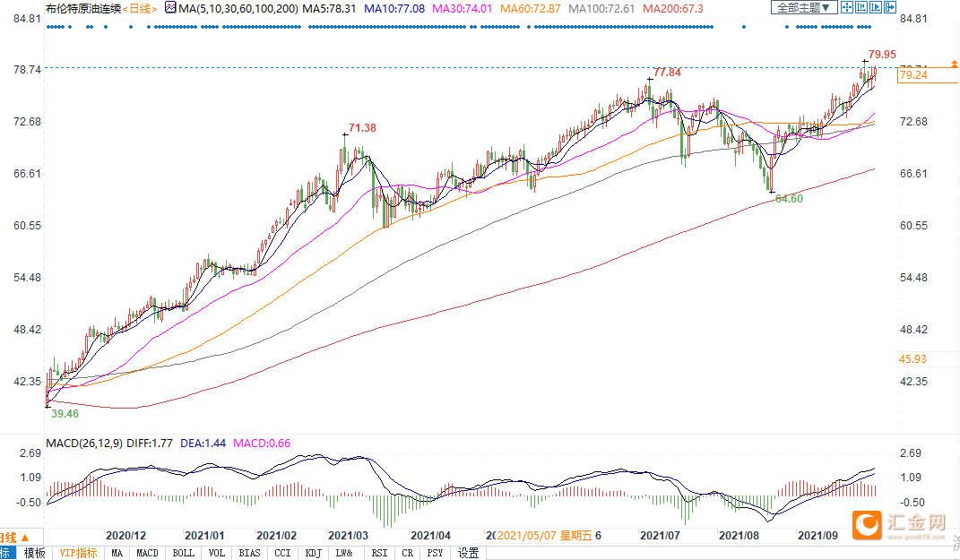Select the KDJ indicator tab
This screenshot has height=560, width=960.
click(x=313, y=553)
